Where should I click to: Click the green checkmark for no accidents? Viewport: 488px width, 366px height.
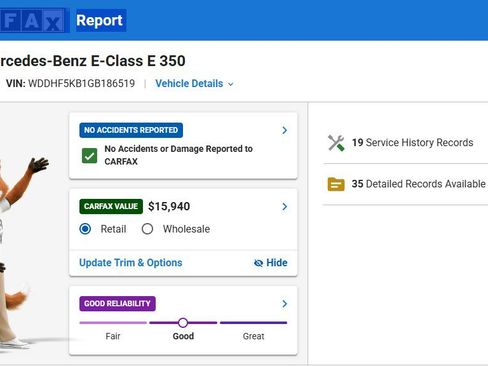tap(89, 156)
